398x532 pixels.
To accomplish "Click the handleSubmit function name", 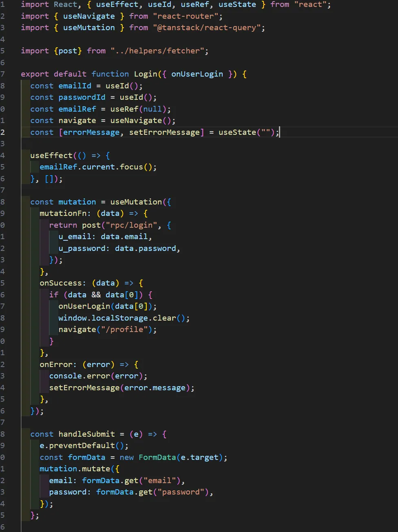I will click(x=86, y=434).
